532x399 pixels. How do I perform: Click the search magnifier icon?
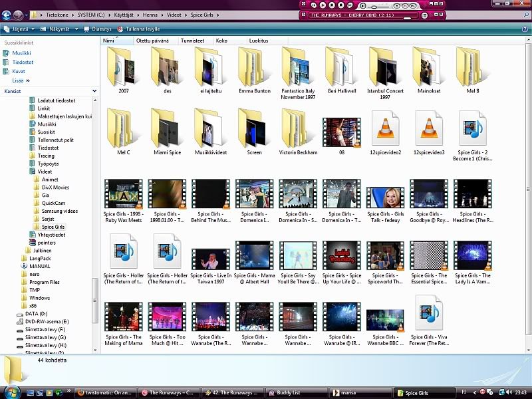[526, 15]
